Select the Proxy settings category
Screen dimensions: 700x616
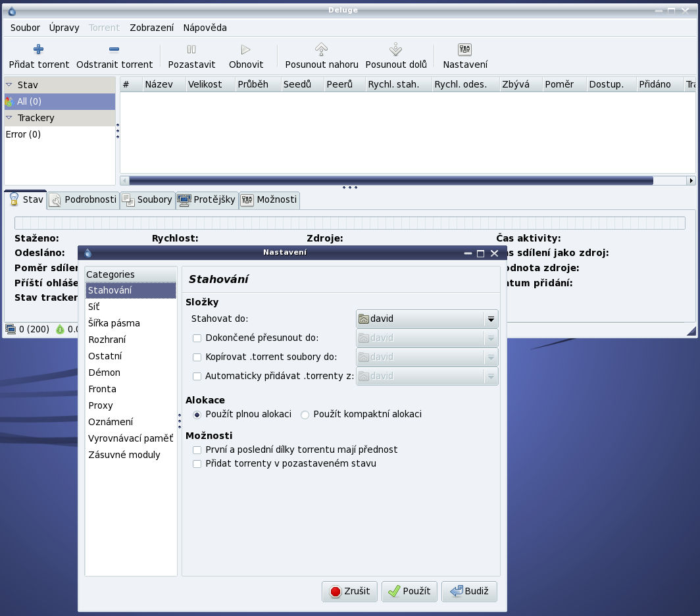pyautogui.click(x=131, y=405)
